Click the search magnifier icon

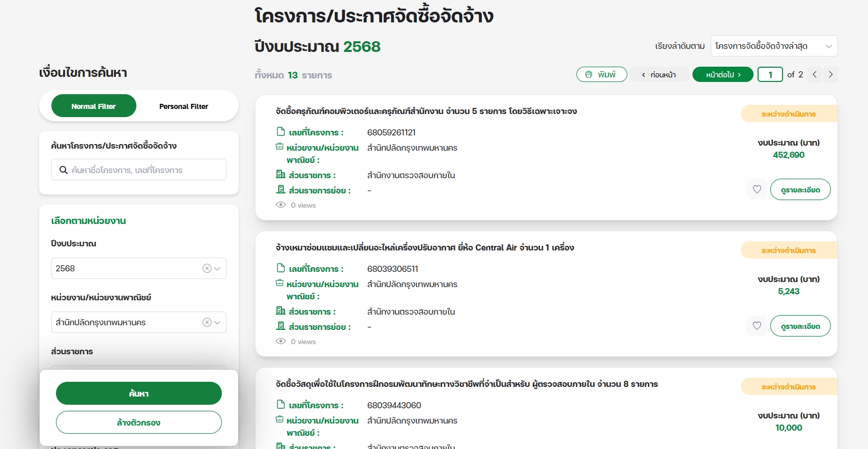(x=64, y=170)
